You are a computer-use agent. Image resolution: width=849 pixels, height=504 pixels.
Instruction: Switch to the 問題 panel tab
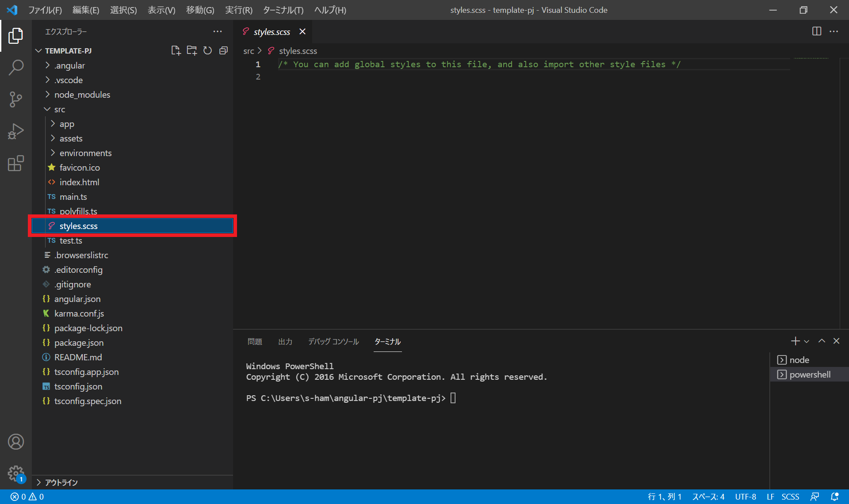[x=255, y=341]
